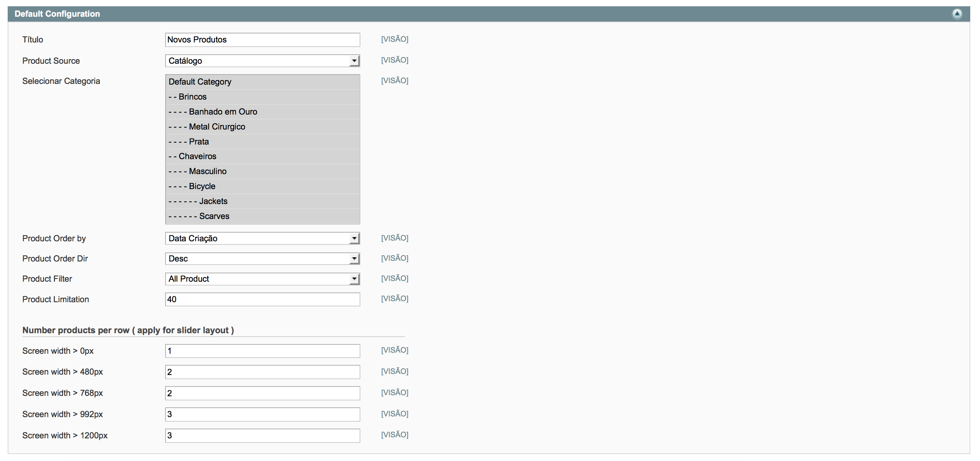Open the Product Source dropdown

click(x=262, y=61)
